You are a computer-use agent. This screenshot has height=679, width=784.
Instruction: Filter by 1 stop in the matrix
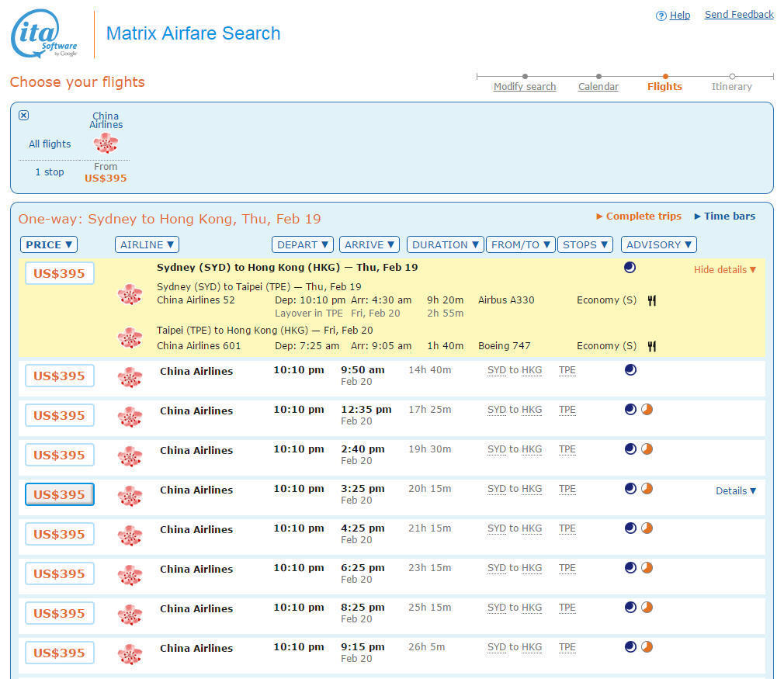50,172
